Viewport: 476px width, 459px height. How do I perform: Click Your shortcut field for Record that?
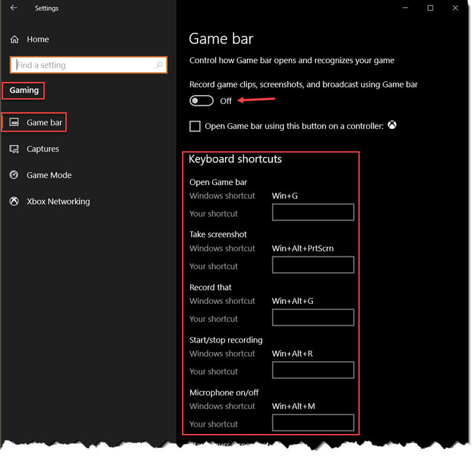click(x=313, y=317)
